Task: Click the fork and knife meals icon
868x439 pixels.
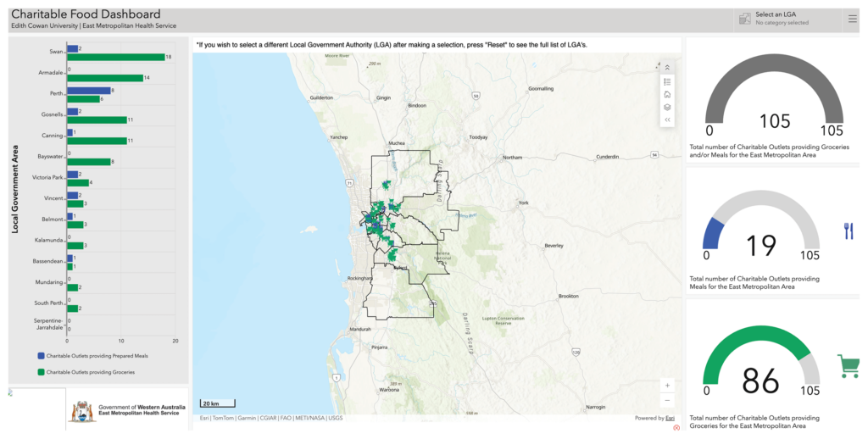Action: click(x=849, y=231)
